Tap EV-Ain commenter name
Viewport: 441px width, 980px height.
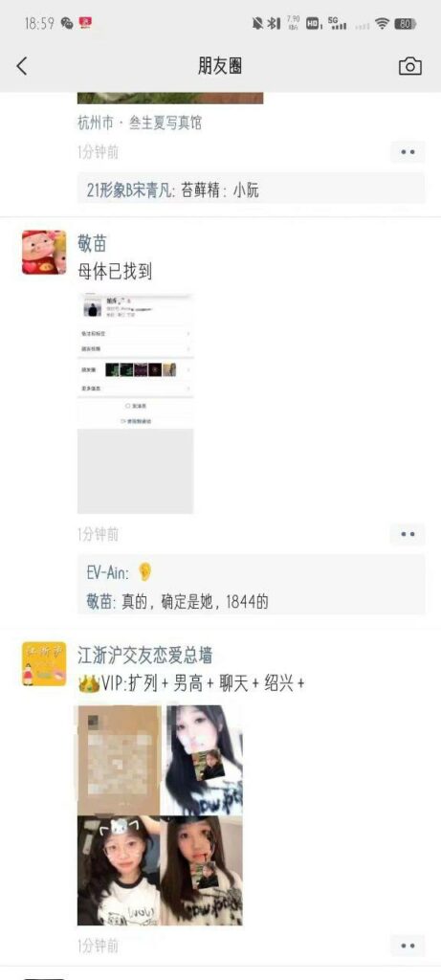[x=107, y=572]
